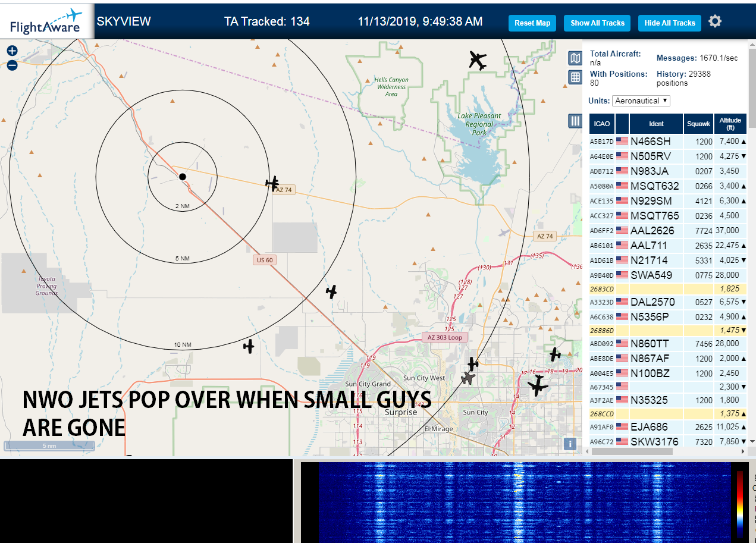Click the FlightAware logo
Image resolution: width=756 pixels, height=543 pixels.
pyautogui.click(x=46, y=21)
